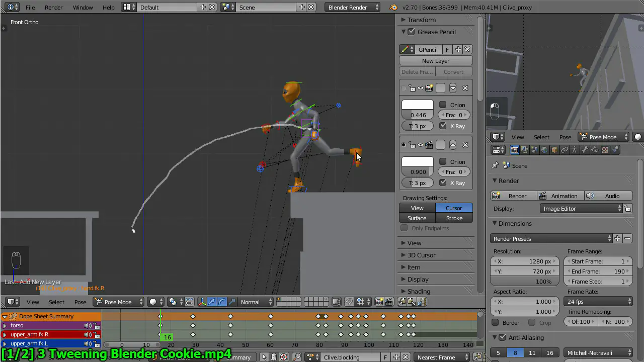Click the X to unlink GPencil datablock
644x362 pixels.
tap(467, 49)
